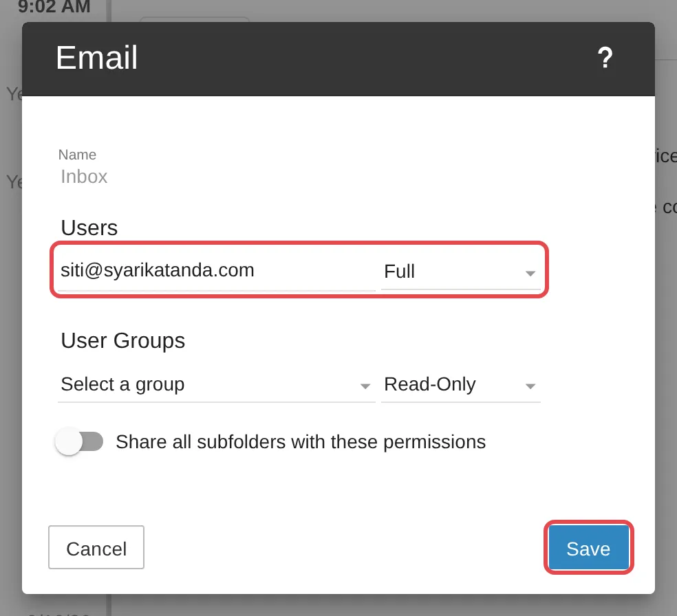Viewport: 677px width, 616px height.
Task: Click the Email dialog title
Action: click(x=97, y=58)
